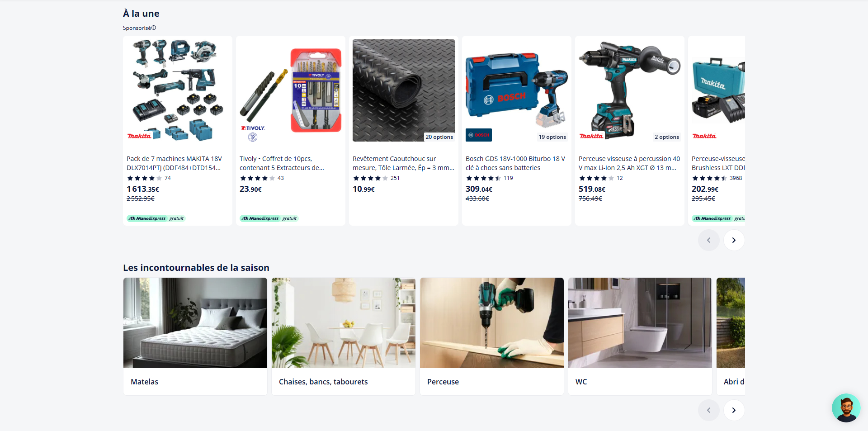This screenshot has width=868, height=431.
Task: Open the Matelas category card
Action: point(195,336)
